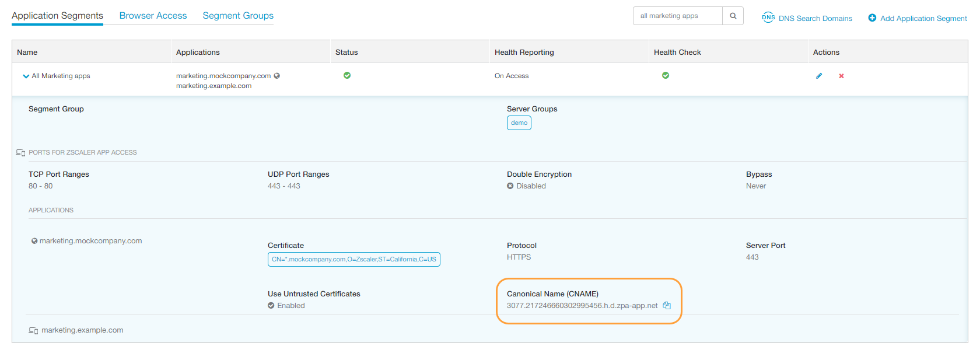The width and height of the screenshot is (980, 353).
Task: Select the Application Segments tab
Action: tap(57, 16)
